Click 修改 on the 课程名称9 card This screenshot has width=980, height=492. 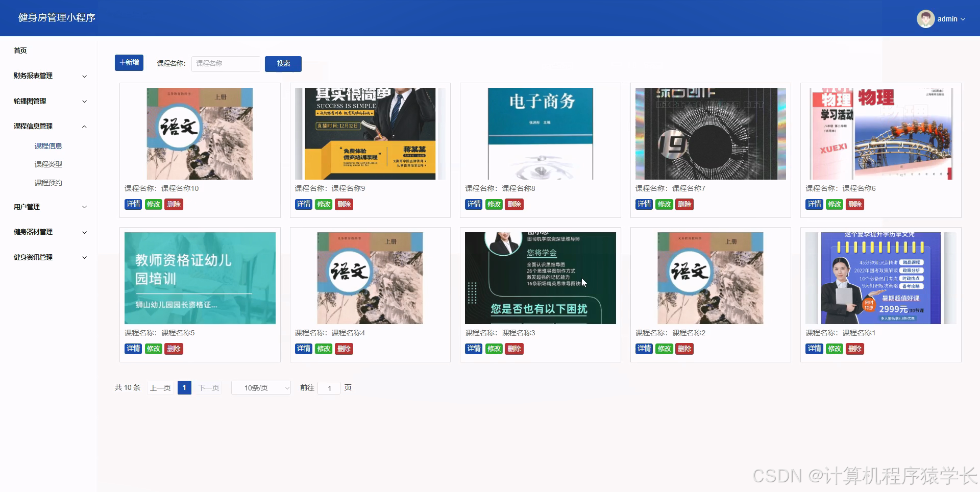pyautogui.click(x=324, y=204)
